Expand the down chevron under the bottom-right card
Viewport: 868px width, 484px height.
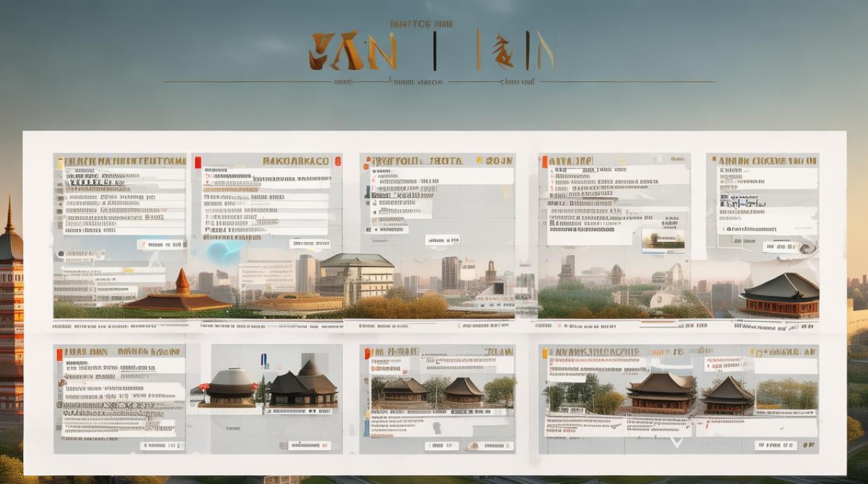click(x=676, y=442)
